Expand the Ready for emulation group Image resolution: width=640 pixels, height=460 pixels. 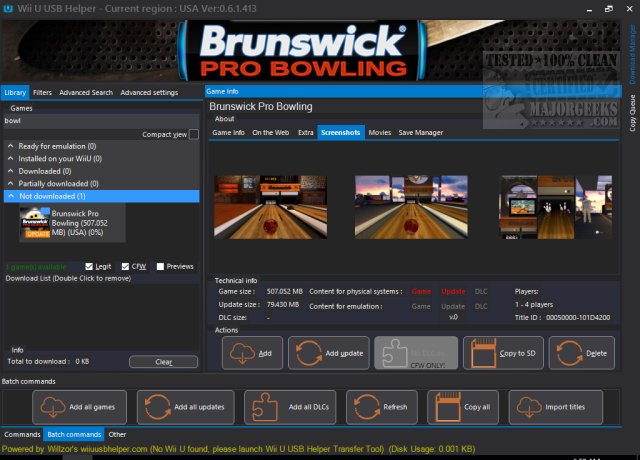11,146
